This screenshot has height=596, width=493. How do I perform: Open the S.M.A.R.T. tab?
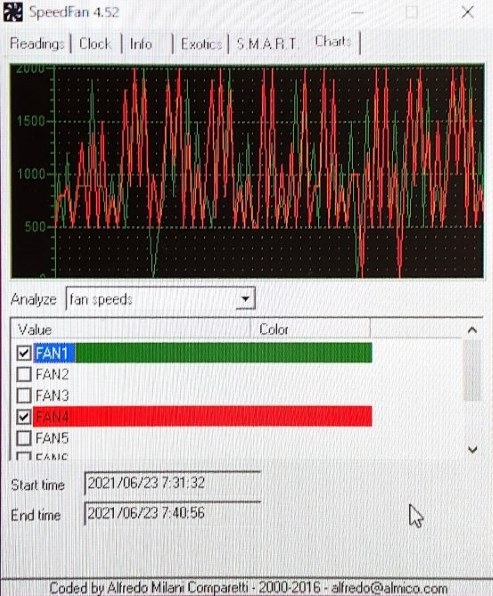266,44
